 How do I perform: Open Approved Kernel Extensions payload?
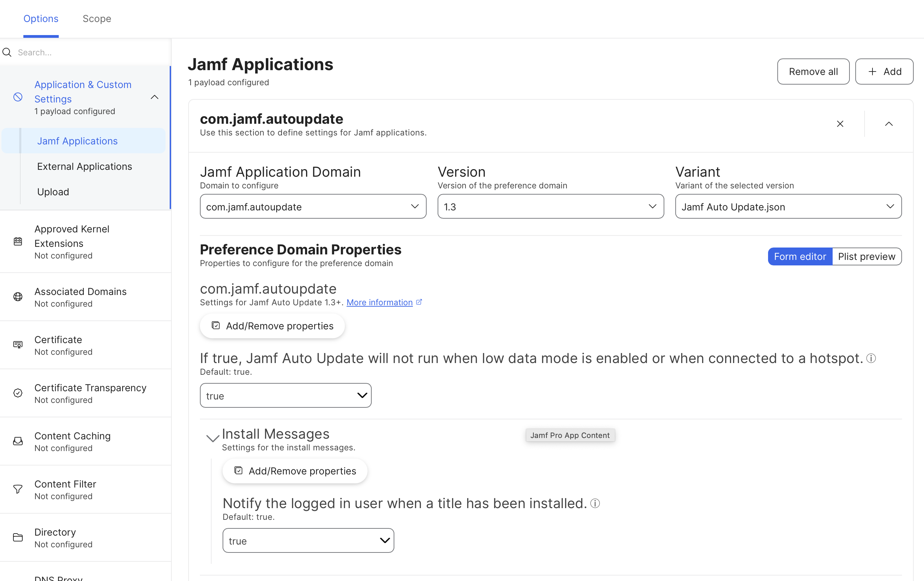coord(85,242)
